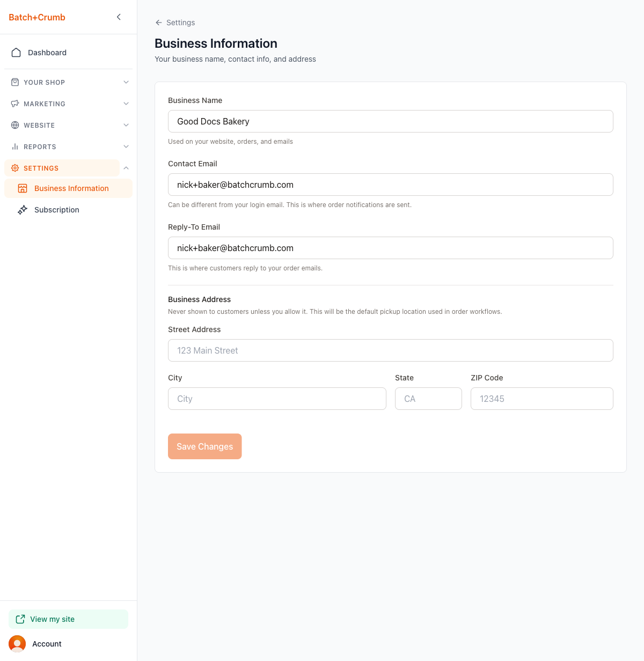Click the Marketing megaphone icon
Image resolution: width=644 pixels, height=661 pixels.
tap(15, 104)
